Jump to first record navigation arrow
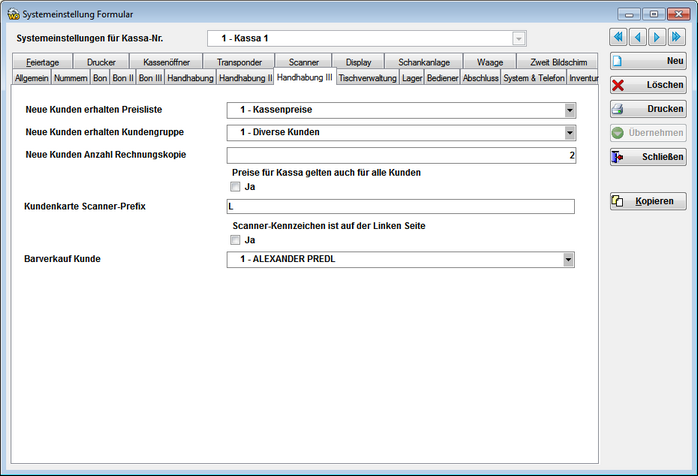 [618, 37]
